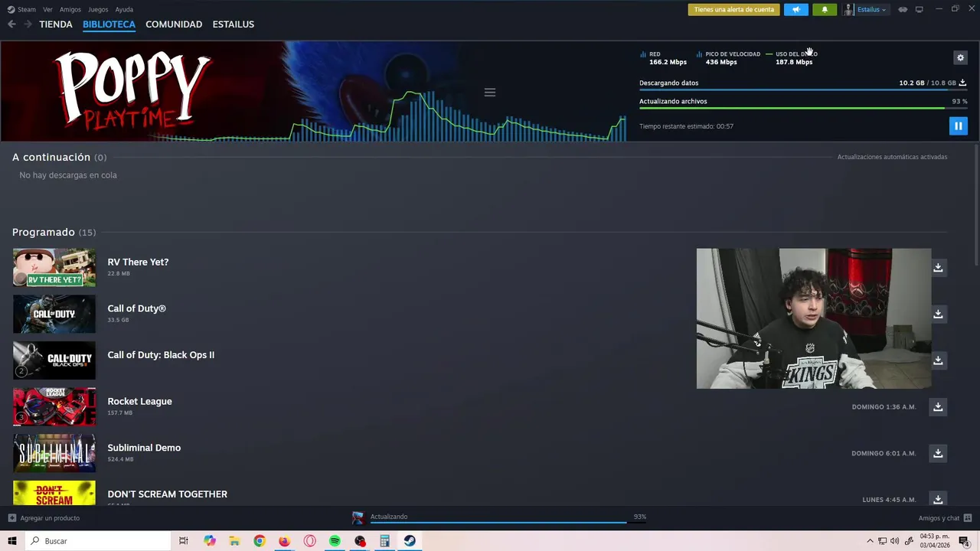This screenshot has width=980, height=551.
Task: Download Rocket League now
Action: click(938, 406)
